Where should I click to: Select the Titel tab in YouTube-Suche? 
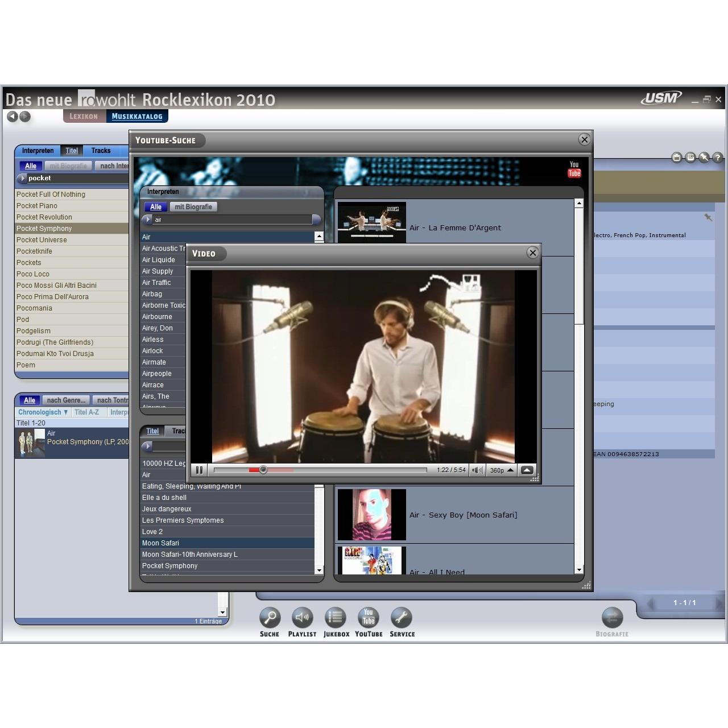[152, 431]
